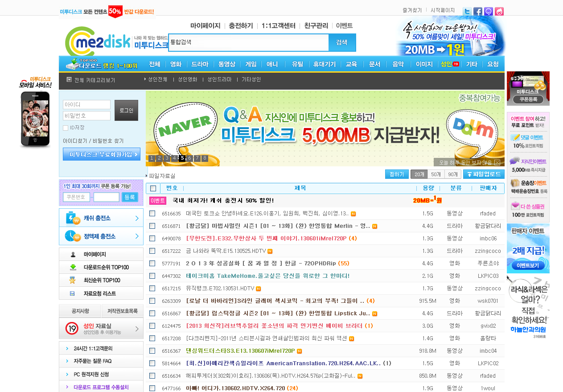Click the 검색 search button
563x392 pixels.
coord(342,42)
